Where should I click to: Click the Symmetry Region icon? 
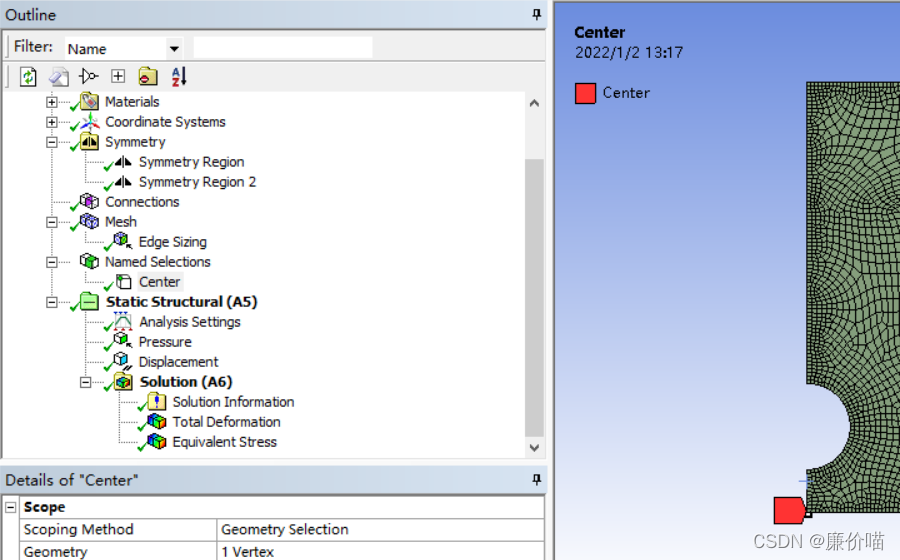click(x=123, y=162)
